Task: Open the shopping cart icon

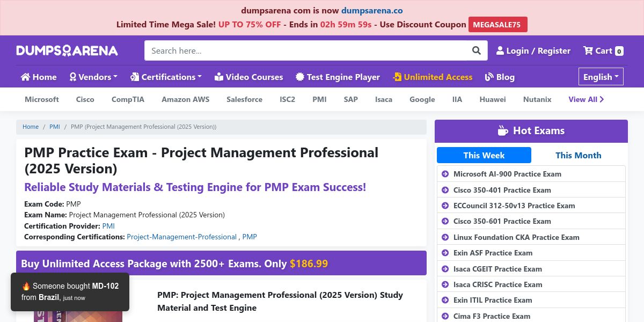Action: [x=588, y=50]
